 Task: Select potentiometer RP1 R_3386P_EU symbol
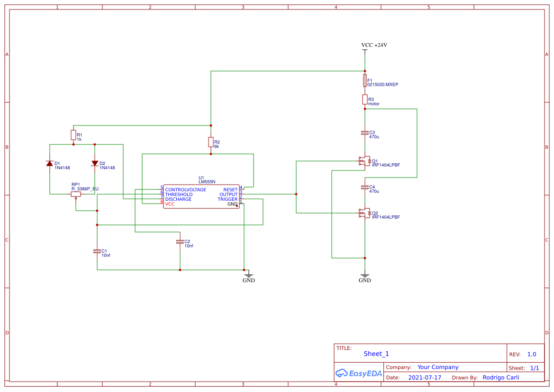(x=76, y=194)
